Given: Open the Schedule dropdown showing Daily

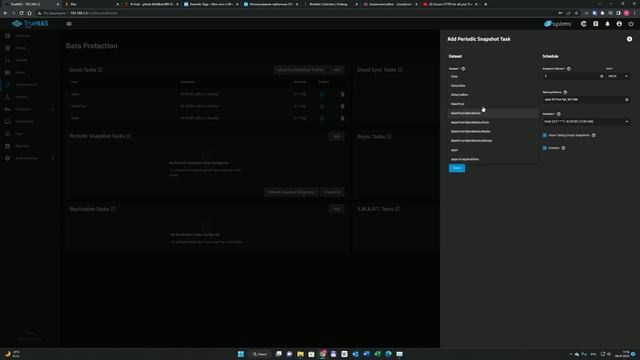Looking at the screenshot, I should point(586,122).
